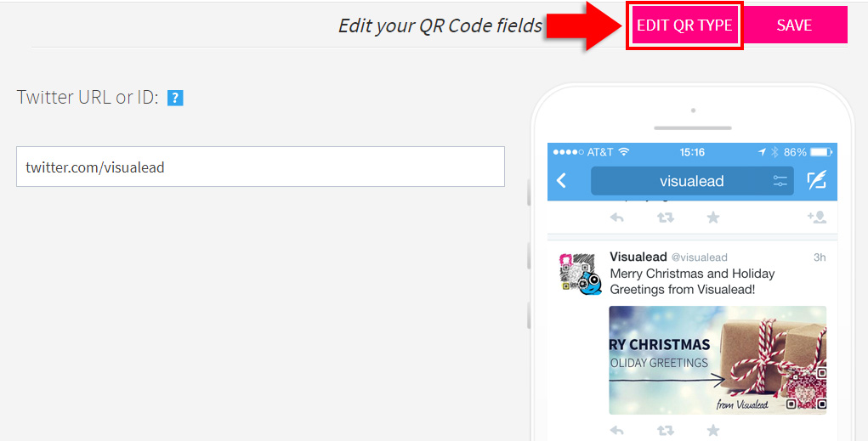Click the Visualead account name
The height and width of the screenshot is (441, 868).
(638, 257)
